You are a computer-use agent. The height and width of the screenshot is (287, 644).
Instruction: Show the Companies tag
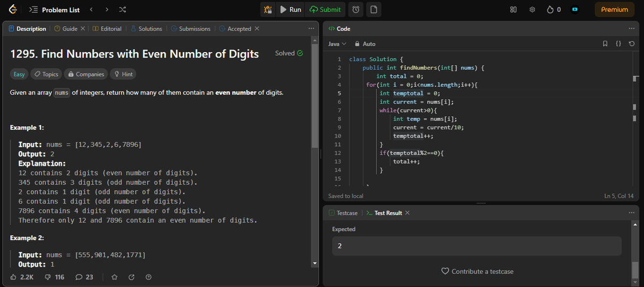(86, 74)
